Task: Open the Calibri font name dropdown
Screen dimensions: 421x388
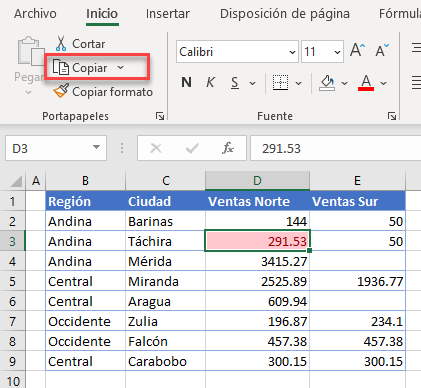Action: [x=292, y=52]
